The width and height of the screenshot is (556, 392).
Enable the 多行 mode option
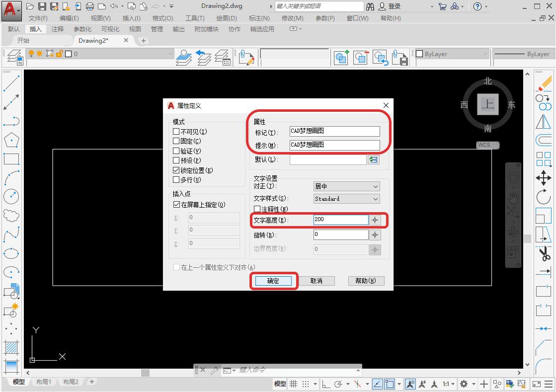[176, 179]
